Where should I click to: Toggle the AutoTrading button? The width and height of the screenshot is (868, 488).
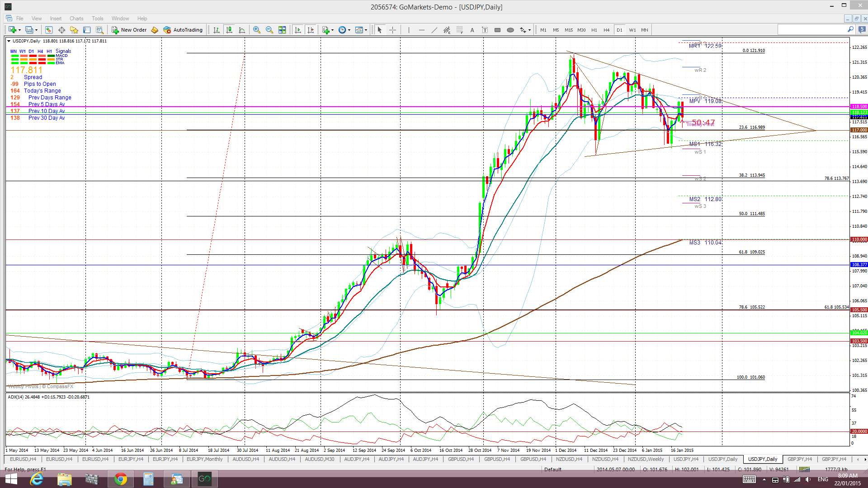tap(183, 30)
